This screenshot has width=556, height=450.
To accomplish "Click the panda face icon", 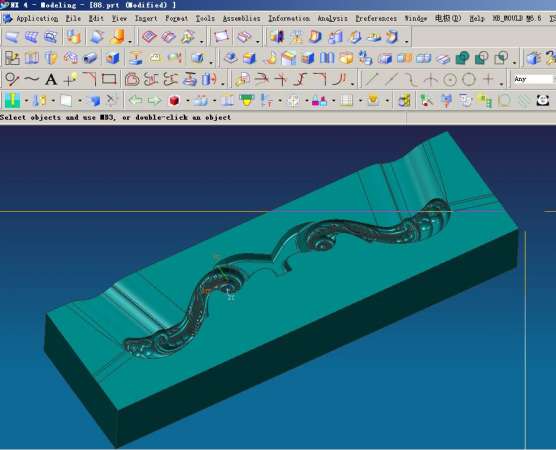I will coord(543,101).
